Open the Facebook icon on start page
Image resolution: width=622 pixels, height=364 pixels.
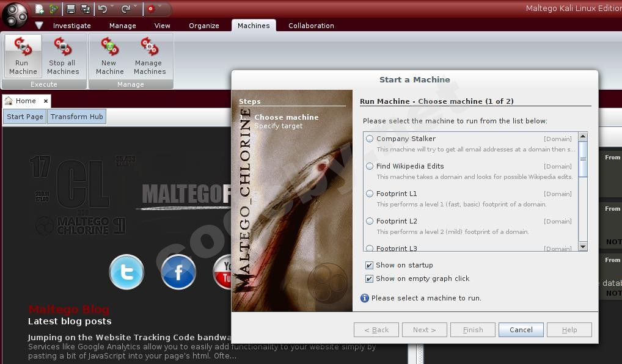[178, 272]
